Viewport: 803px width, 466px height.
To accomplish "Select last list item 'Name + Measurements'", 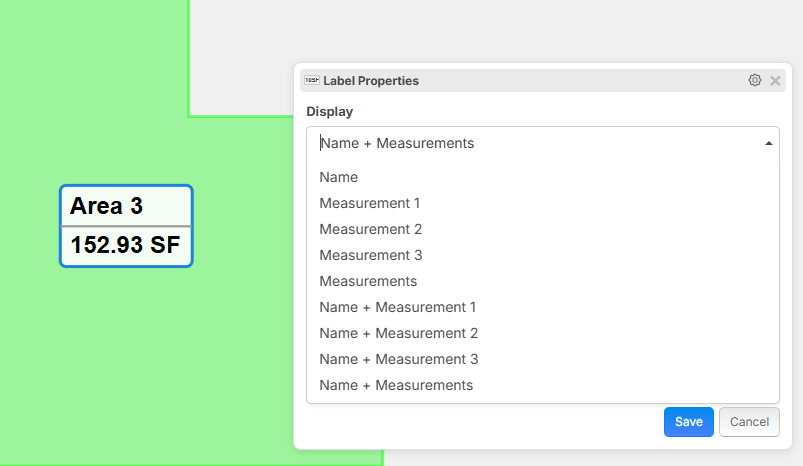I will pos(396,385).
